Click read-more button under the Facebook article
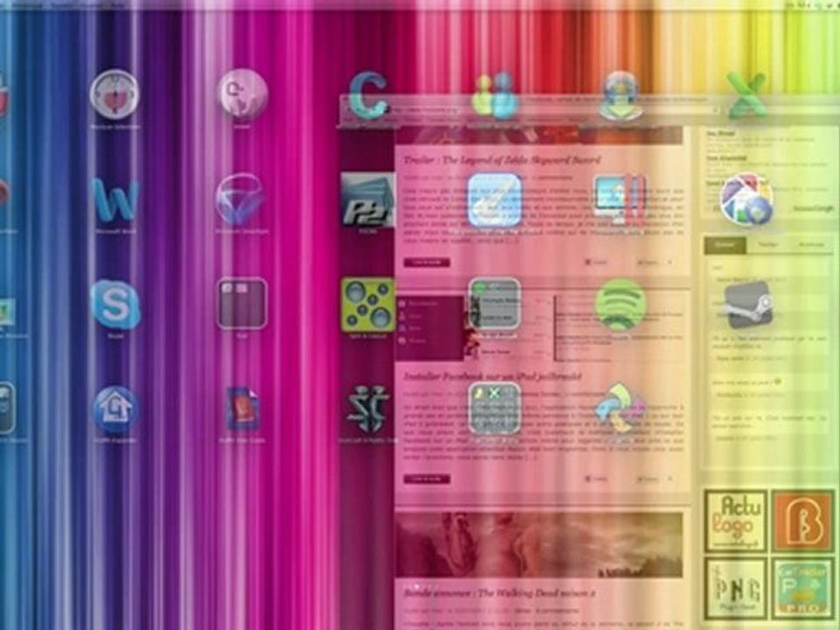Screen dimensions: 840x630 [427, 479]
